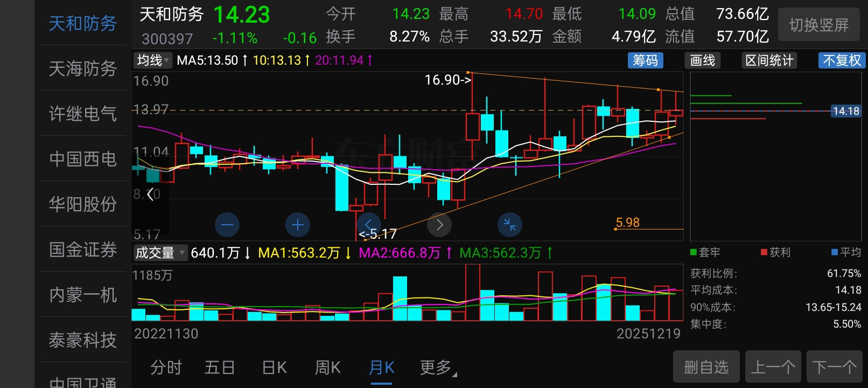The width and height of the screenshot is (868, 388).
Task: Tap the 90%成本 13.65-15.24 value
Action: tap(834, 307)
